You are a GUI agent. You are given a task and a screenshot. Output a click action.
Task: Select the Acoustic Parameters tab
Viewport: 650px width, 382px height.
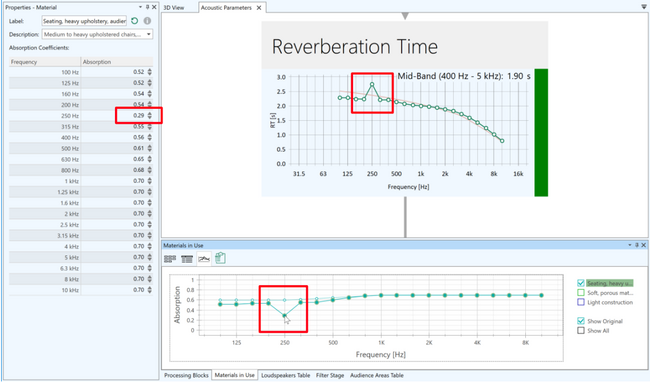click(226, 7)
